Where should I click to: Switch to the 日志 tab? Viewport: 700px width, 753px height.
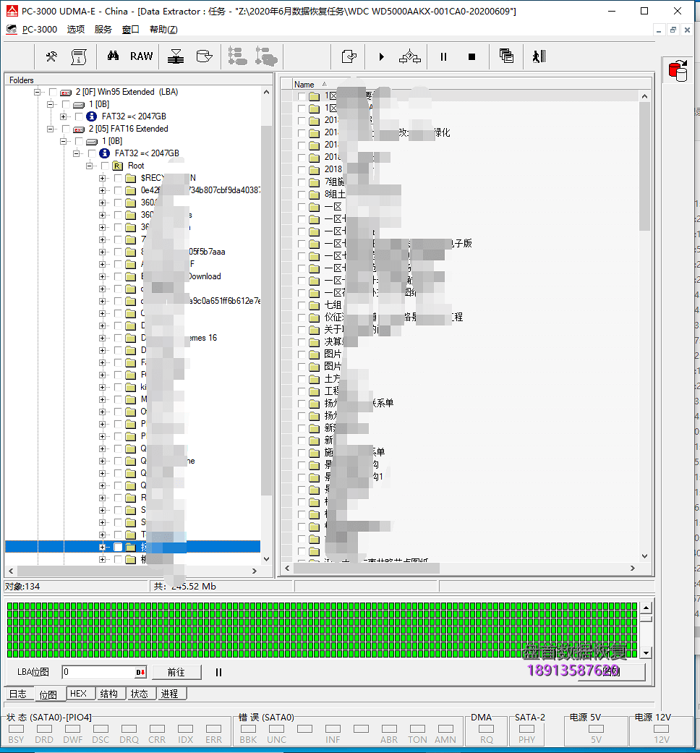[18, 694]
